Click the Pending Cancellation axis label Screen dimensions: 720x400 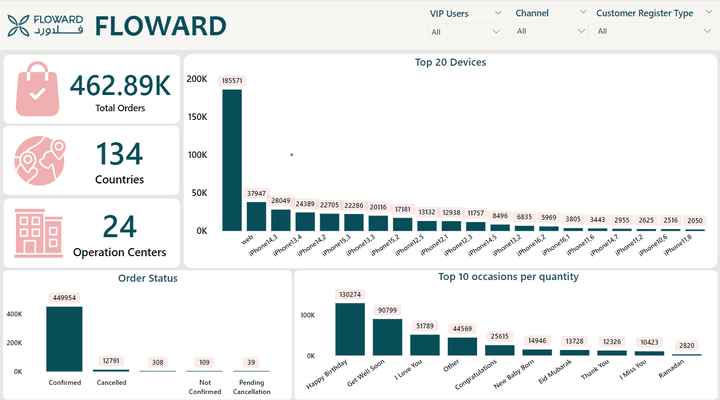(252, 387)
